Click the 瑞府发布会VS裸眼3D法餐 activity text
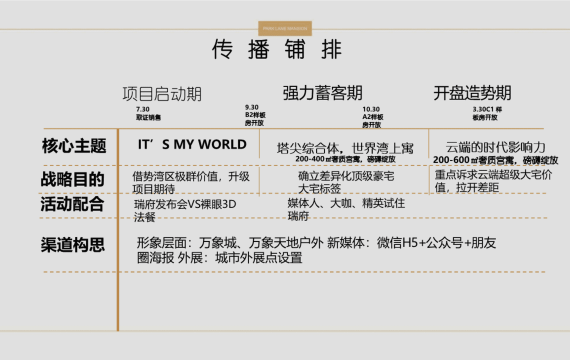The height and width of the screenshot is (360, 570). (185, 210)
